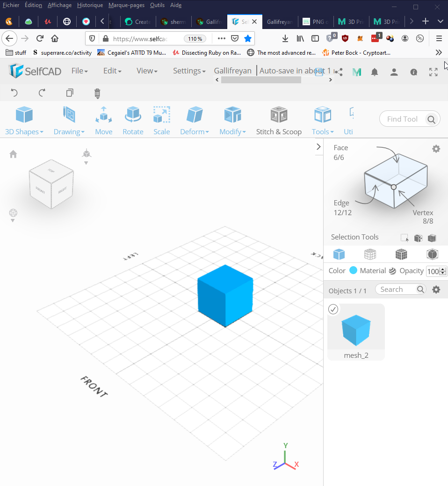Click the Material swatch icon

pyautogui.click(x=392, y=271)
